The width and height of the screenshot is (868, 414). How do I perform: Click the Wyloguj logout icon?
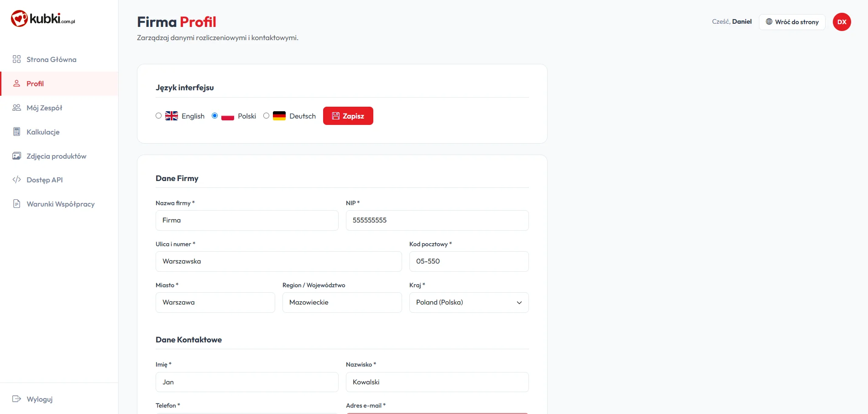click(17, 399)
